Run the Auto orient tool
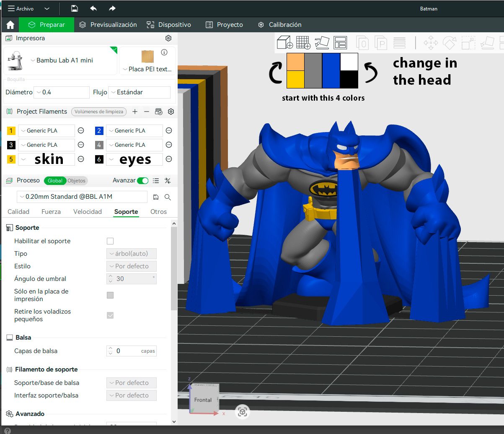Viewport: 504px width, 434px height. tap(322, 42)
